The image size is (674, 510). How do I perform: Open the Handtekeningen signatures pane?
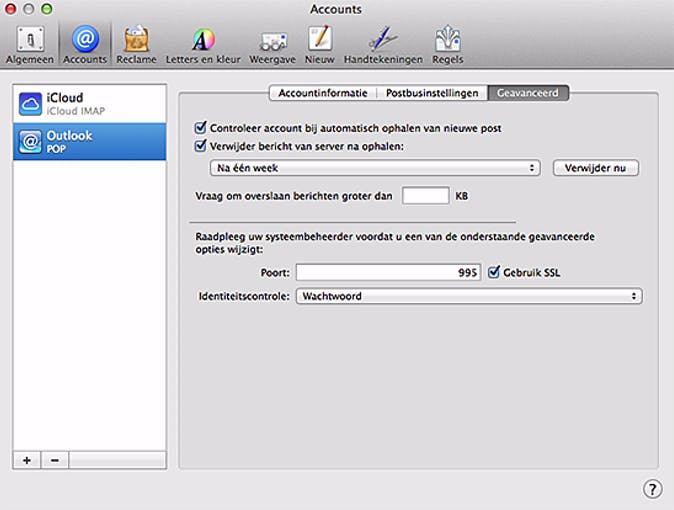(383, 45)
